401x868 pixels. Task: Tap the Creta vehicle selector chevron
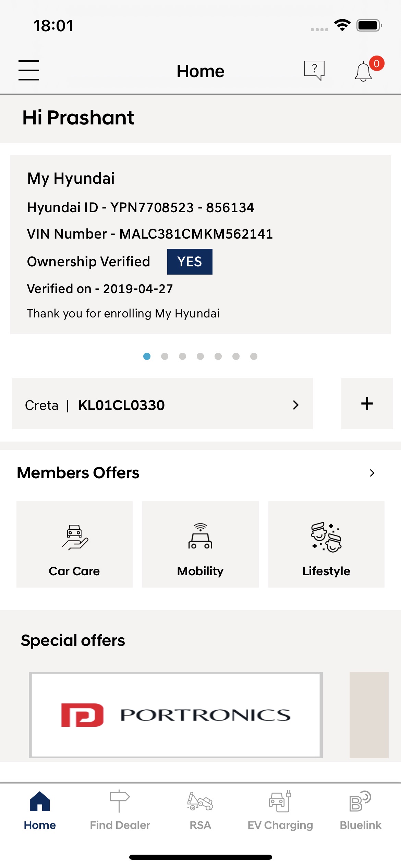[x=295, y=405]
